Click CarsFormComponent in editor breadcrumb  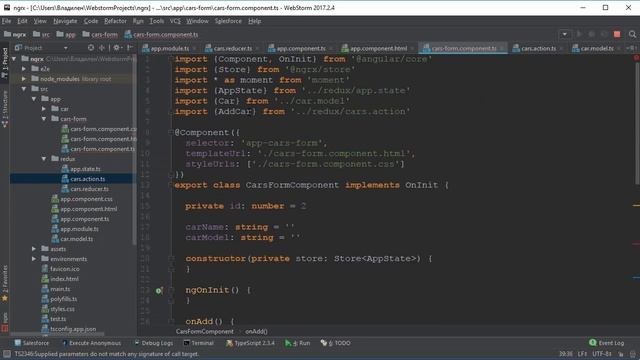pos(204,331)
